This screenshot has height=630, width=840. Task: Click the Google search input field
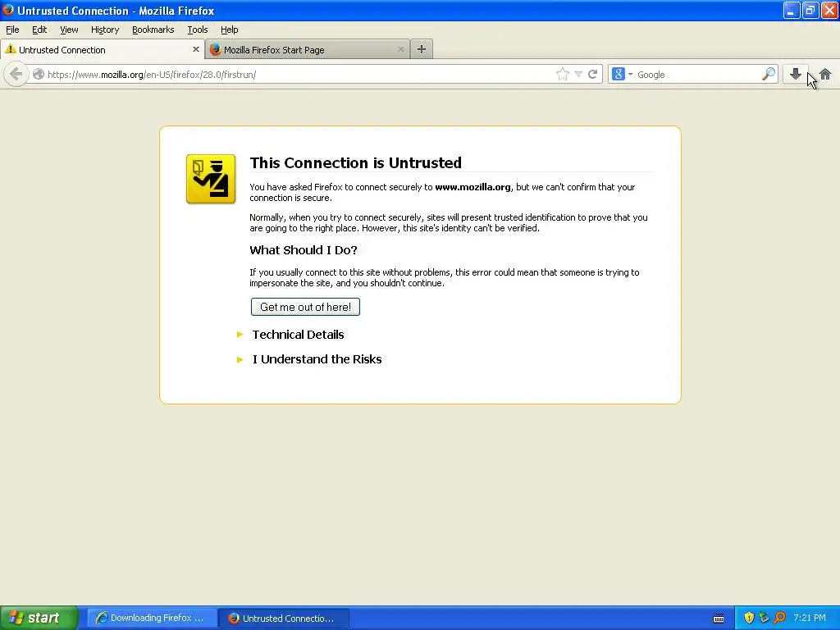698,75
